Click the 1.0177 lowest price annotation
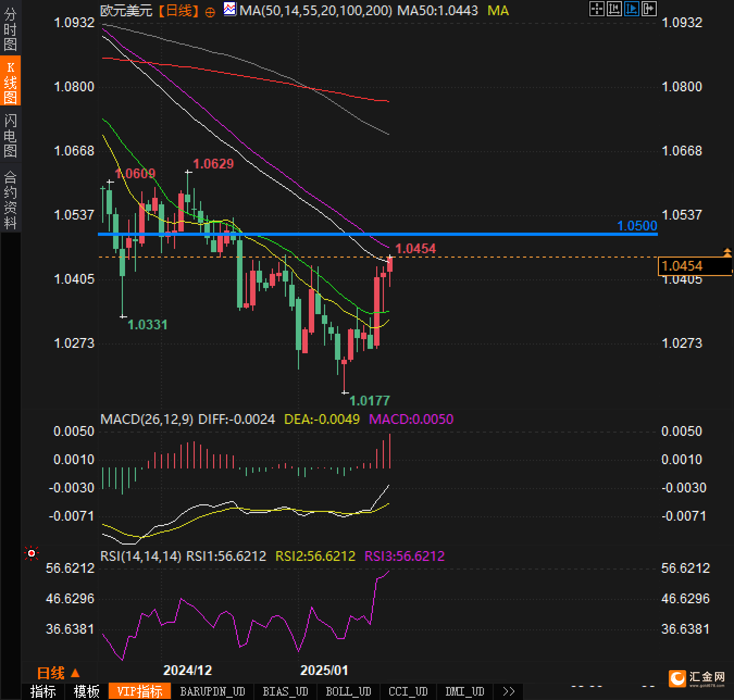 click(x=370, y=401)
